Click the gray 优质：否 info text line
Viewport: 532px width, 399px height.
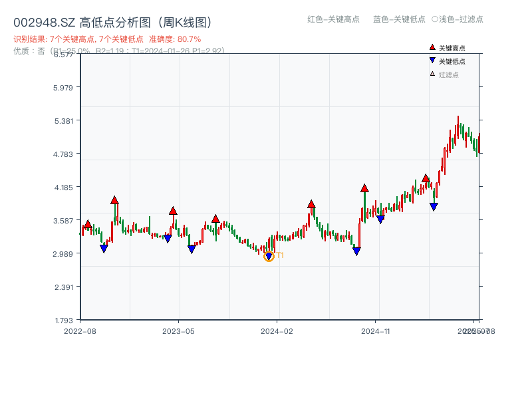(119, 51)
